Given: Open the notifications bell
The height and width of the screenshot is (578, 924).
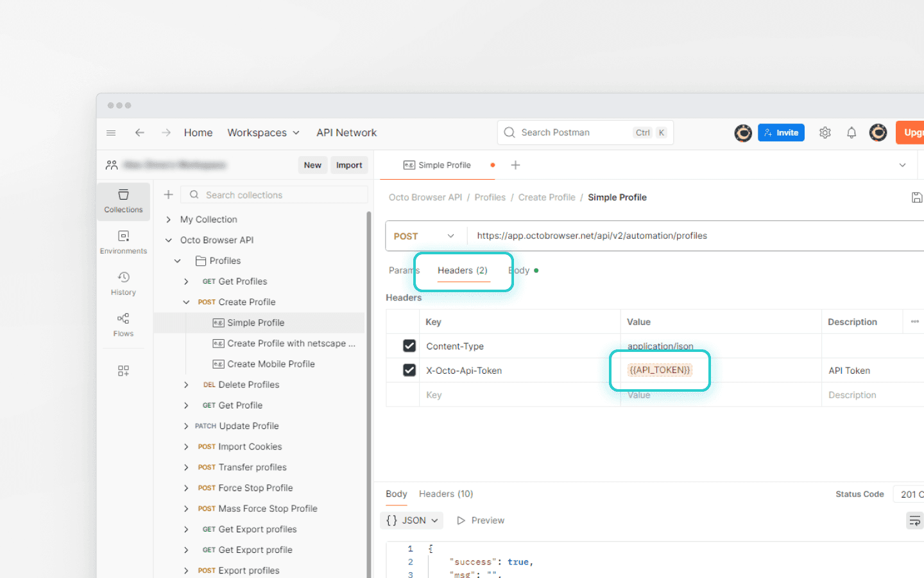Looking at the screenshot, I should coord(851,133).
